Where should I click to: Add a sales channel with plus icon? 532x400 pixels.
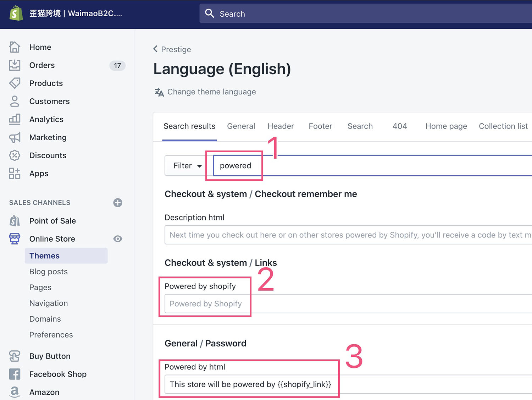tap(118, 203)
